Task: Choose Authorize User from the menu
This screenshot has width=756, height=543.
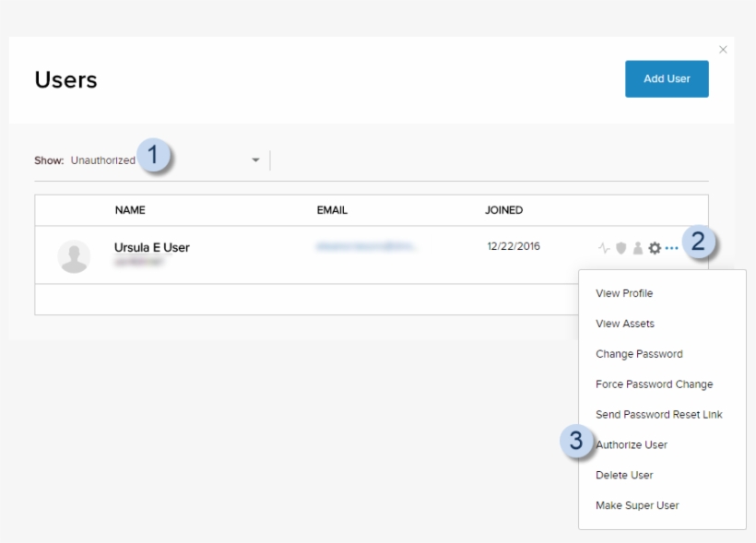Action: (632, 444)
